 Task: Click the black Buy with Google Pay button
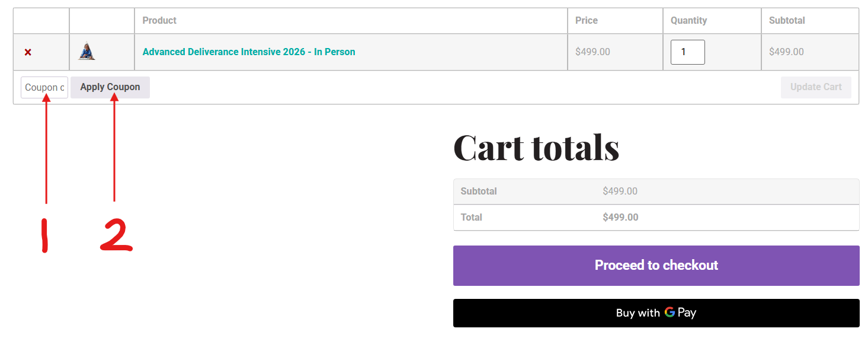[656, 313]
